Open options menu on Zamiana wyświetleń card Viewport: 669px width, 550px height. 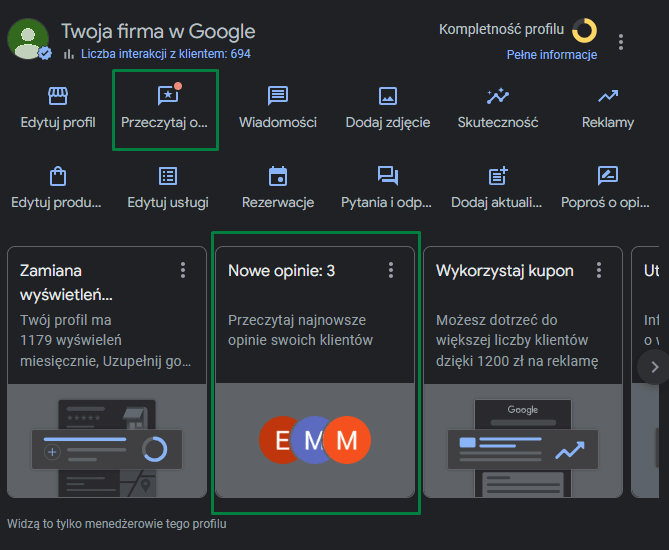click(x=183, y=271)
